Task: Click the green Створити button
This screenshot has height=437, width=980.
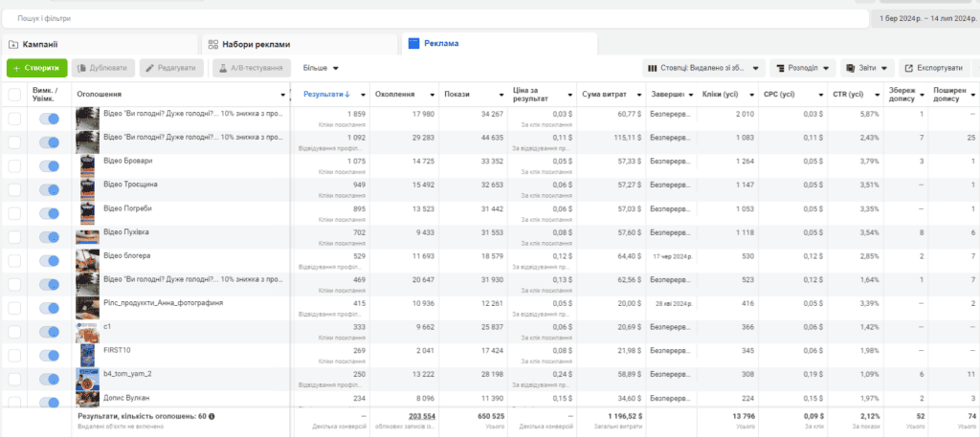Action: pos(37,68)
